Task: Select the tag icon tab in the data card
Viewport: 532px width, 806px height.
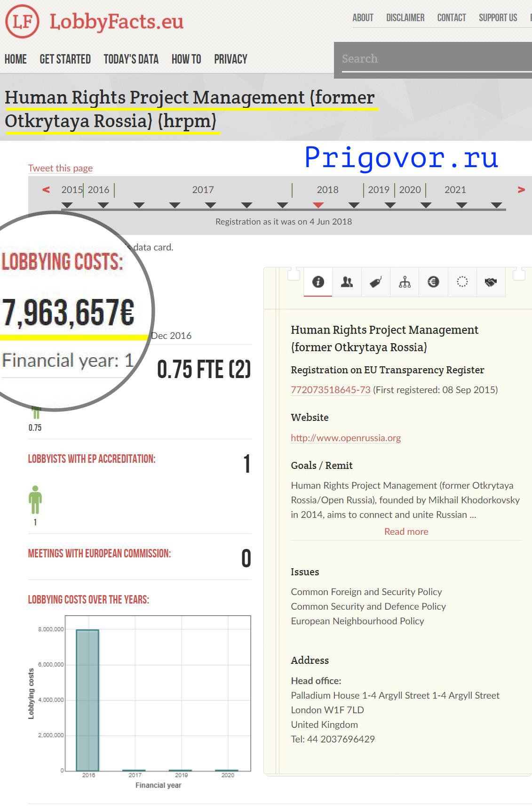Action: 375,282
